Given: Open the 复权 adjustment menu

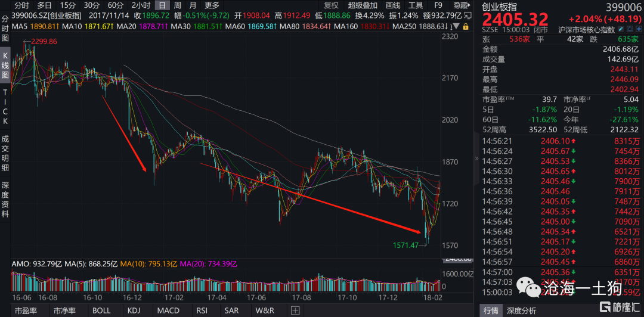Looking at the screenshot, I should 331,5.
